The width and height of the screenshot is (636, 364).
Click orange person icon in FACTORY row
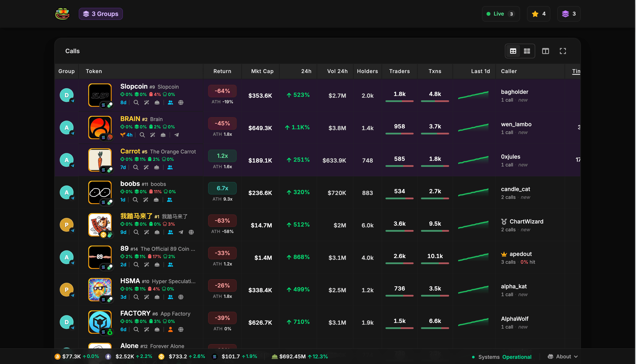(170, 329)
